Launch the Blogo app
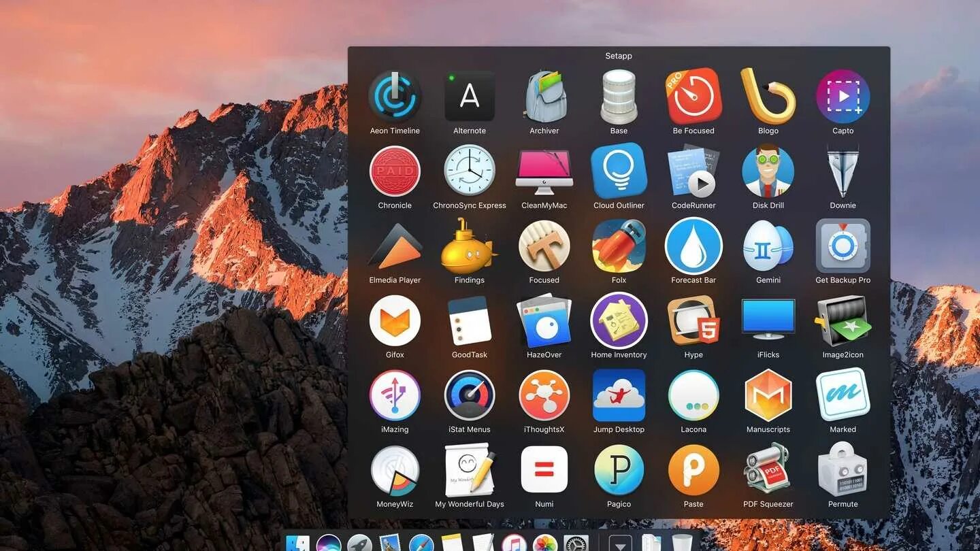This screenshot has width=980, height=551. coord(768,97)
